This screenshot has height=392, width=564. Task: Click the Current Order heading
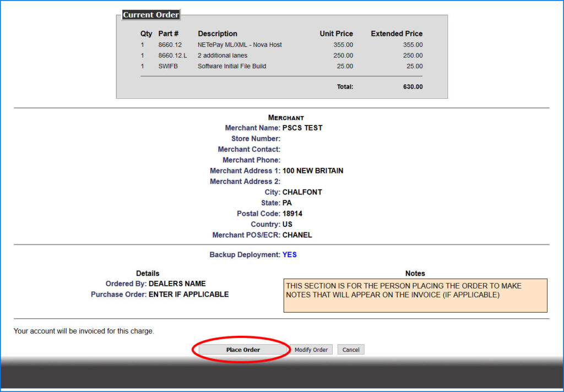pyautogui.click(x=151, y=15)
